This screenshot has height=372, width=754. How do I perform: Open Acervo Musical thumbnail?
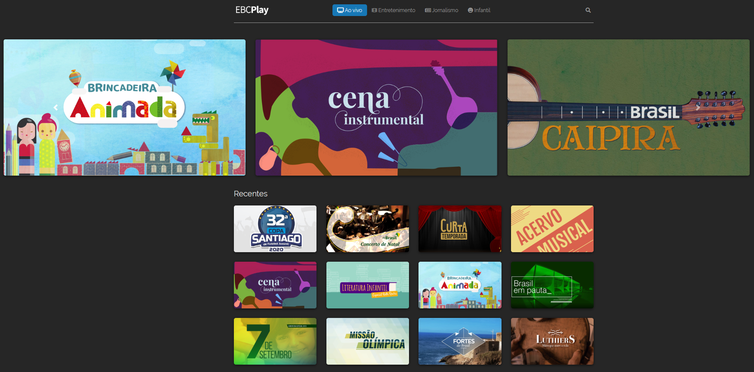pyautogui.click(x=552, y=229)
